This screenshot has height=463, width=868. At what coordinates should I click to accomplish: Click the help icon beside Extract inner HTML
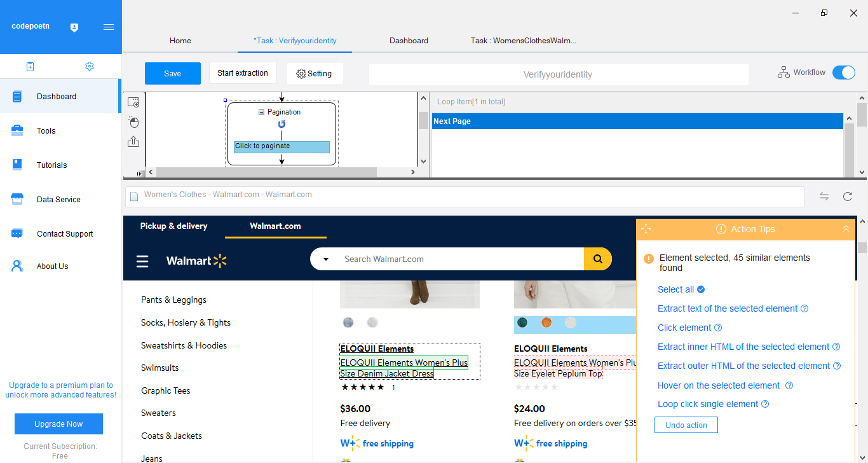click(836, 347)
